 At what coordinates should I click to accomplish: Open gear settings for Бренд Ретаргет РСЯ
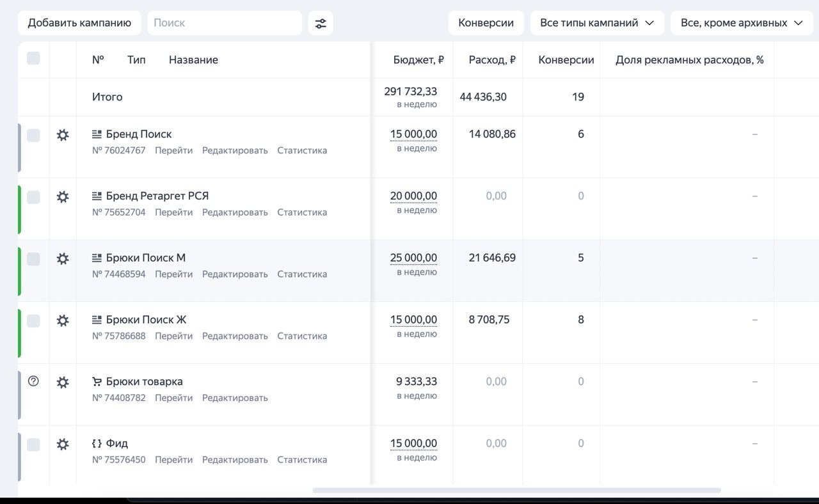click(x=63, y=197)
